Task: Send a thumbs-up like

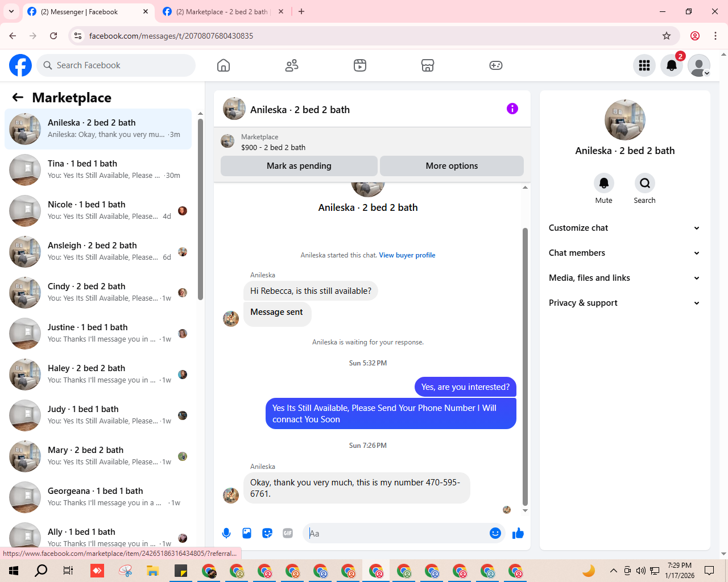Action: point(518,533)
